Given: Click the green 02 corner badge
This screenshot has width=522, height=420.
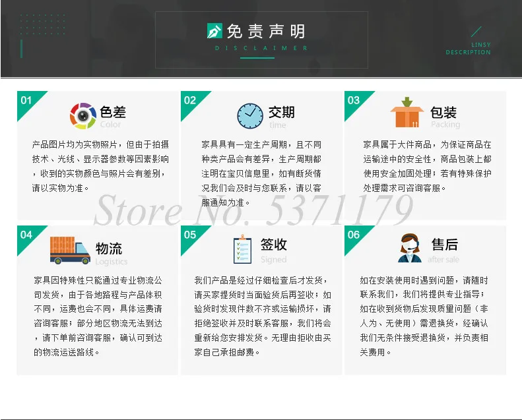Looking at the screenshot, I should [191, 101].
